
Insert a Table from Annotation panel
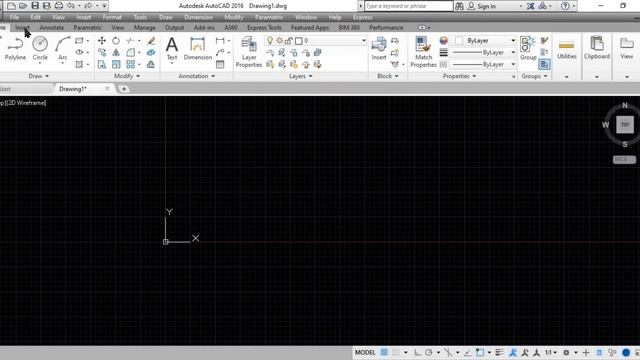(x=220, y=64)
